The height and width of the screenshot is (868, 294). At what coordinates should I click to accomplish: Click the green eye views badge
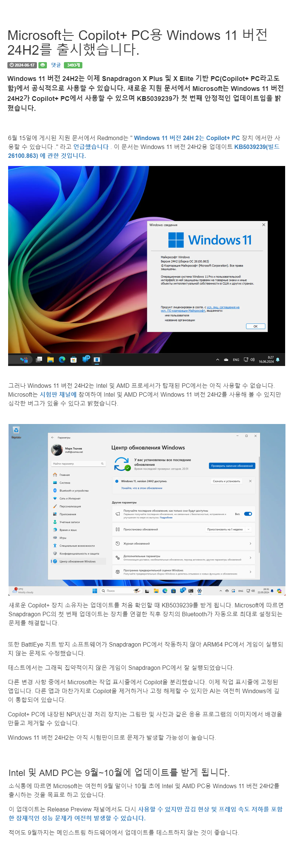pyautogui.click(x=43, y=65)
